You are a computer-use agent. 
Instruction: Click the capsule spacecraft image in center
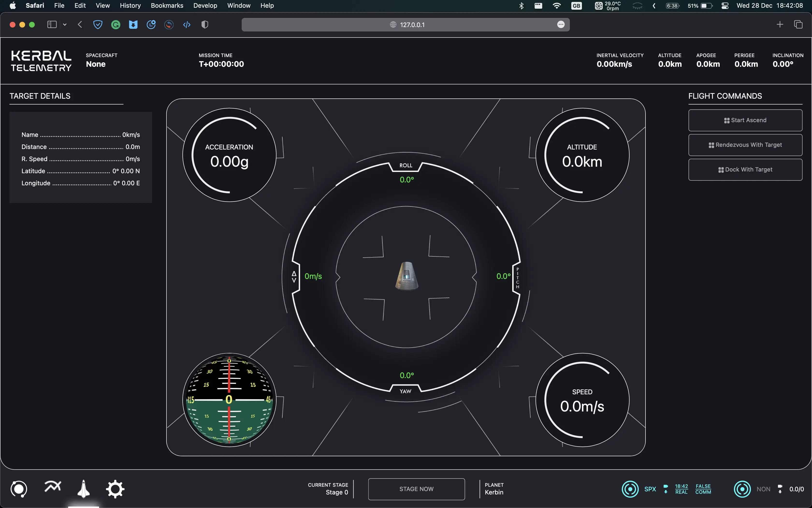tap(407, 276)
